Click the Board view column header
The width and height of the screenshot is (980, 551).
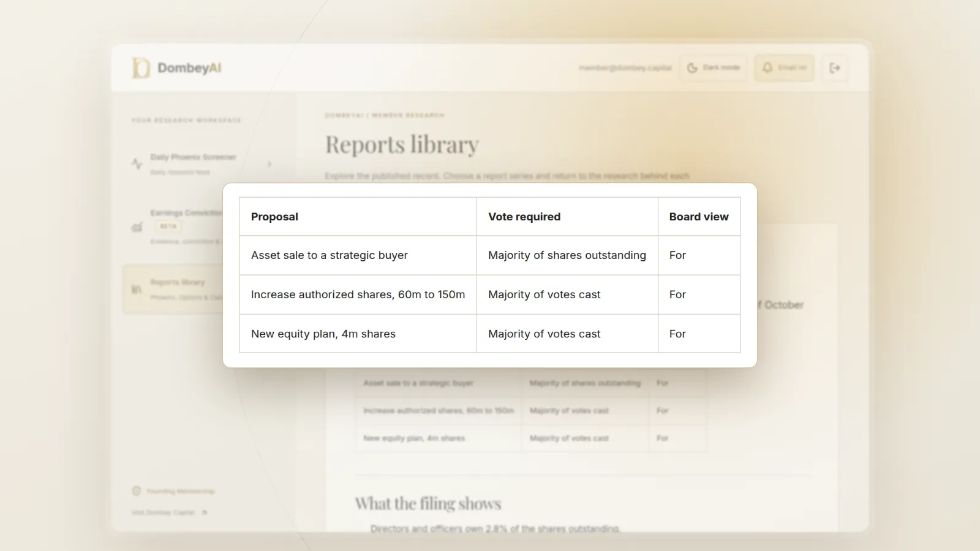click(699, 217)
